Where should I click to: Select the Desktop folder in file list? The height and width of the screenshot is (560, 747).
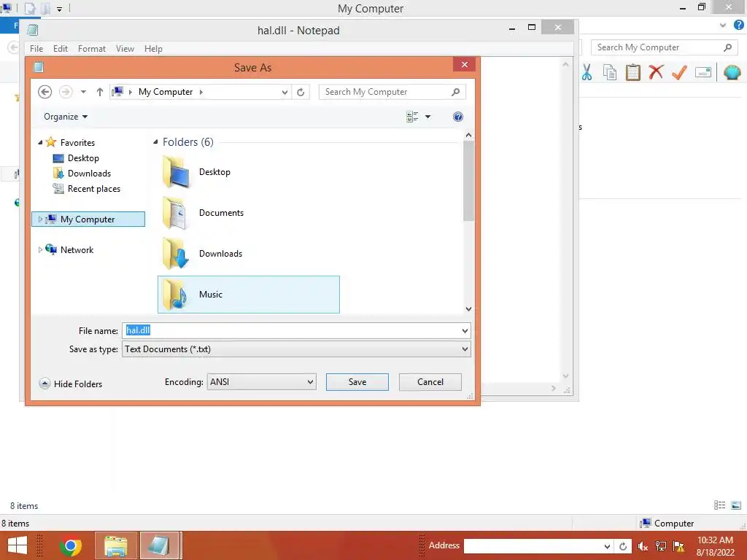[248, 172]
